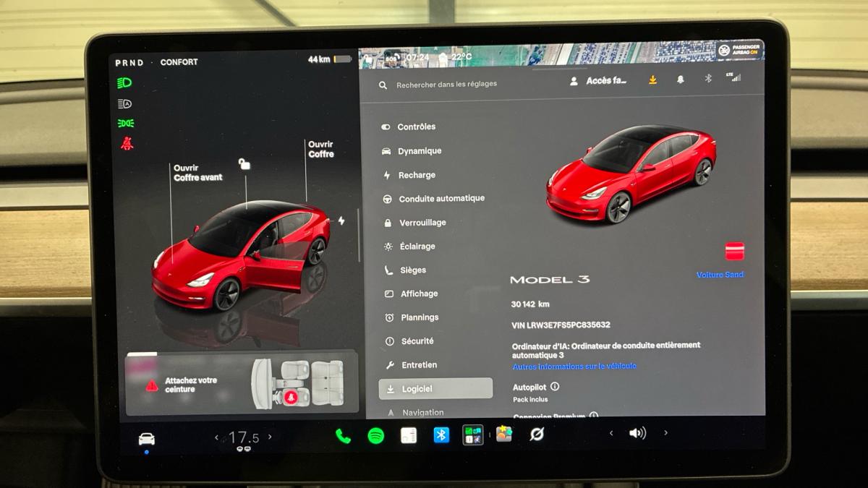Tap the Autopilot info circle icon
The height and width of the screenshot is (488, 868).
tap(555, 387)
